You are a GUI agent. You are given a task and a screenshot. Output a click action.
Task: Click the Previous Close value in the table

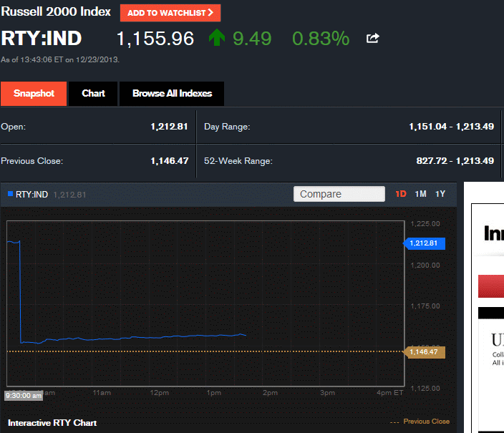[x=170, y=161]
